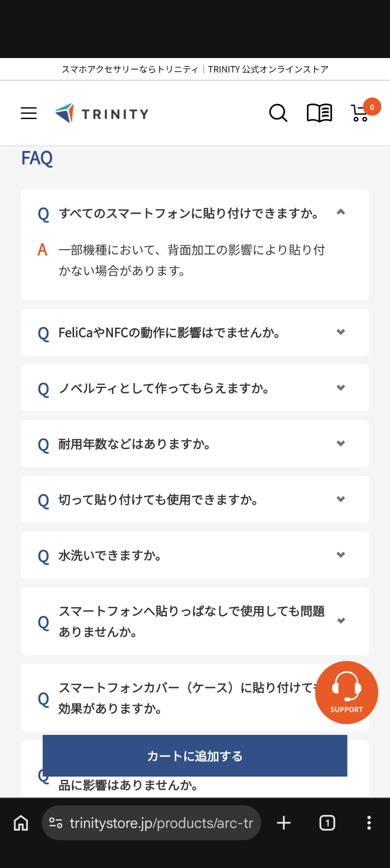Open the hamburger navigation menu
The height and width of the screenshot is (868, 390).
click(x=29, y=113)
